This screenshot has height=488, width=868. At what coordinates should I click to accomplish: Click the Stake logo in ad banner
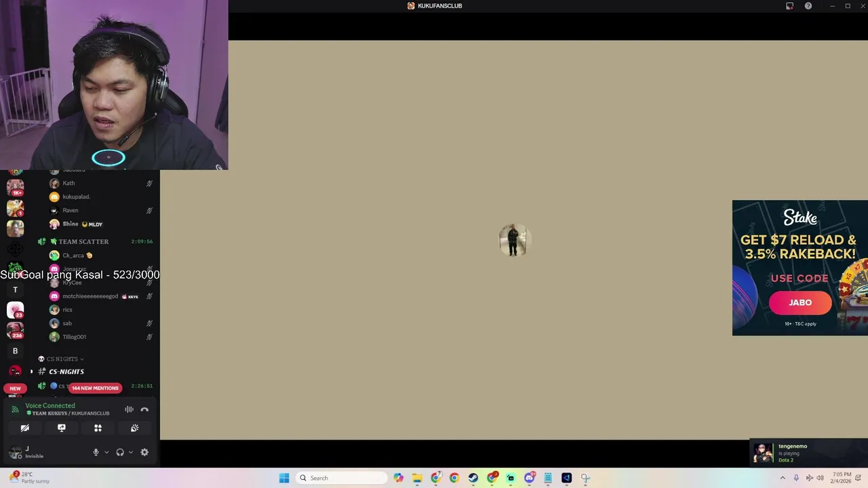coord(800,218)
